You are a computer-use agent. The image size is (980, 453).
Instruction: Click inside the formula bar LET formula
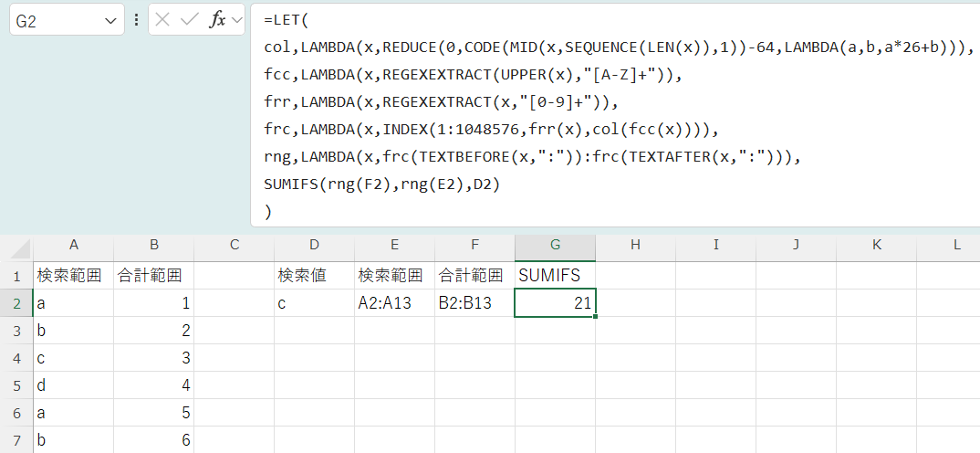pyautogui.click(x=615, y=114)
